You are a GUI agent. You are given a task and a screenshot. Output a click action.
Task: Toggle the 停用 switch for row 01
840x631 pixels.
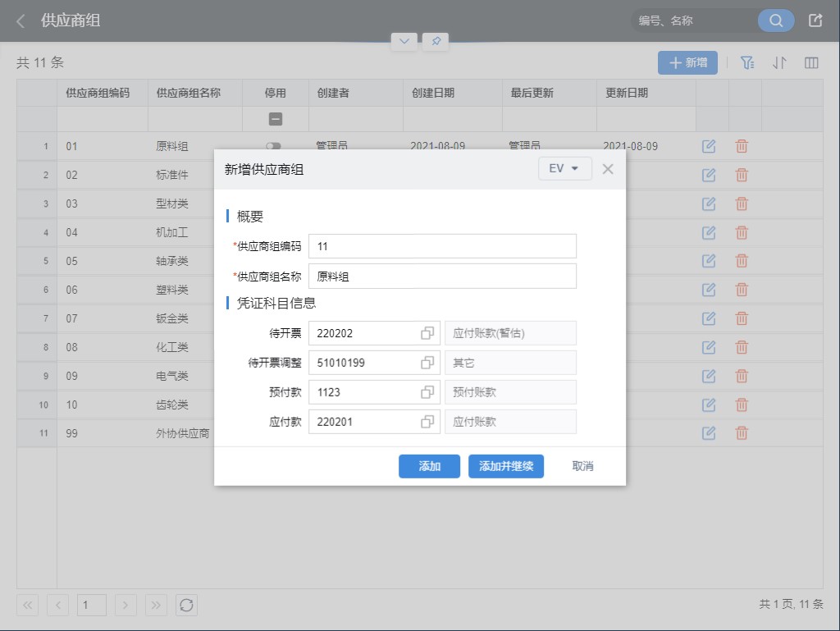pos(273,146)
